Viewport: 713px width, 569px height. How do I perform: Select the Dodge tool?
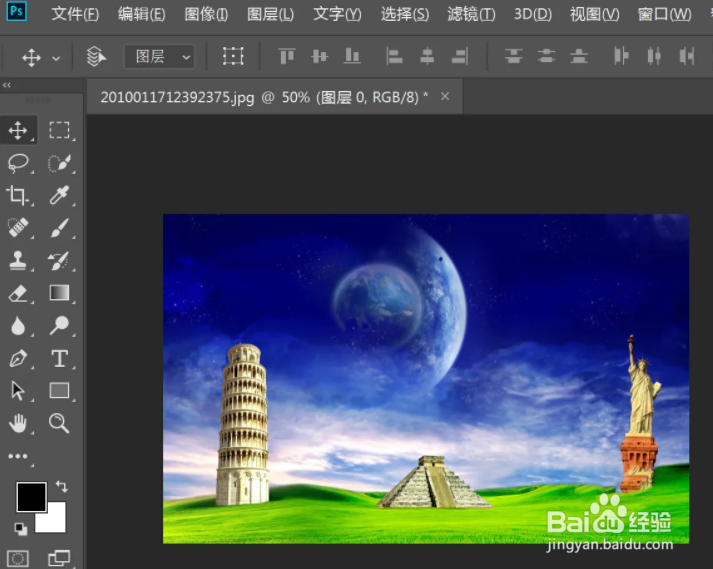tap(59, 326)
